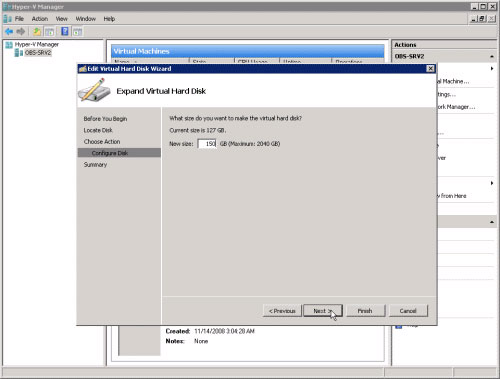Image resolution: width=500 pixels, height=379 pixels.
Task: Click the virtual machine thumbnail preview
Action: (139, 341)
